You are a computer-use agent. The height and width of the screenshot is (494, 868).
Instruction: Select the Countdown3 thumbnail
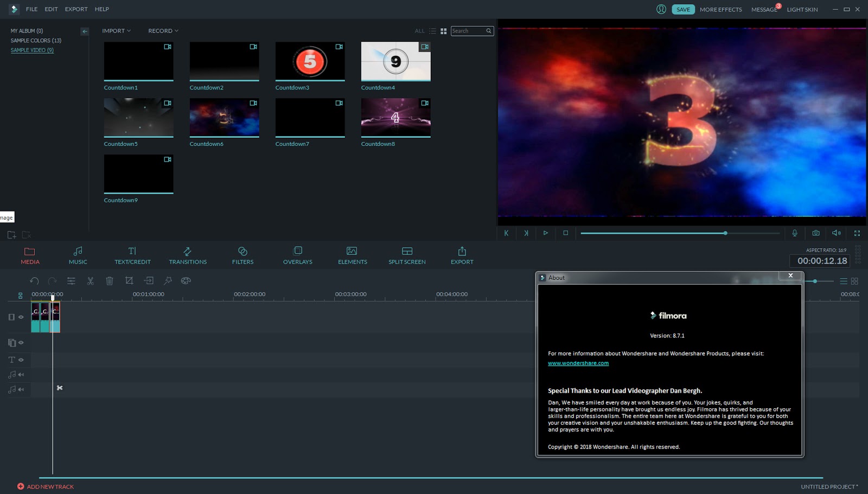pos(310,62)
